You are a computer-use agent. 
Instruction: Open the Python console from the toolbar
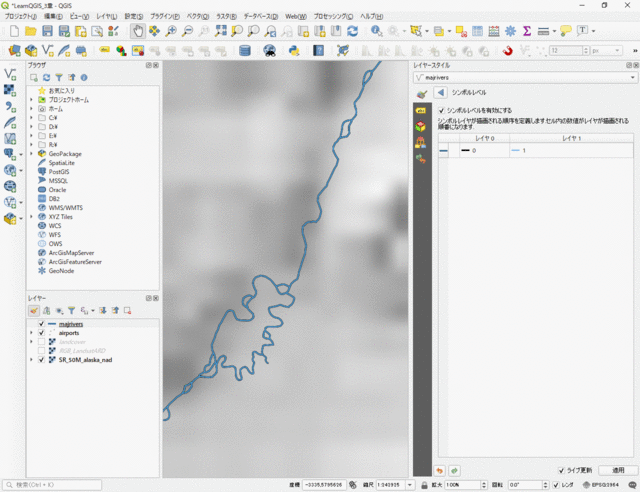(294, 50)
